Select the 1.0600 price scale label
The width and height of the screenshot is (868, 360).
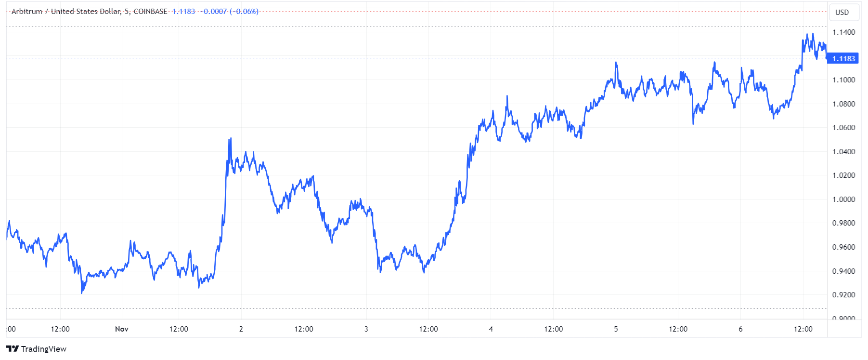click(843, 128)
